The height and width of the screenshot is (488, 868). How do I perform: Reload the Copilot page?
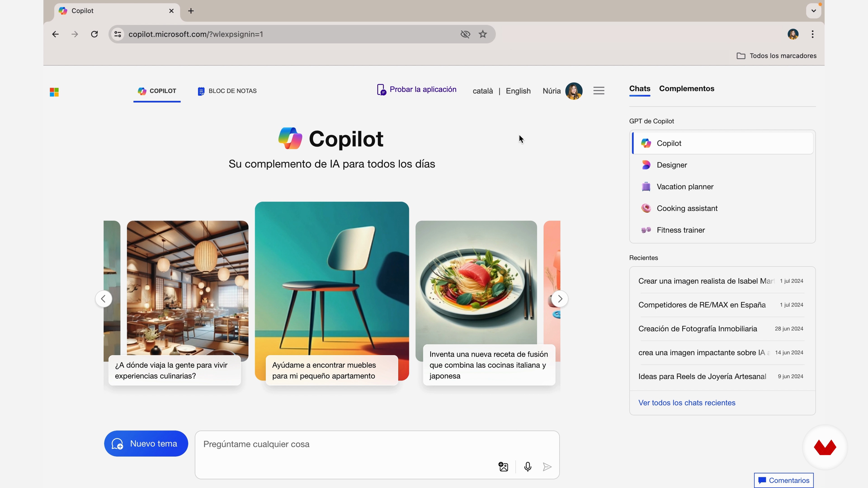coord(94,34)
